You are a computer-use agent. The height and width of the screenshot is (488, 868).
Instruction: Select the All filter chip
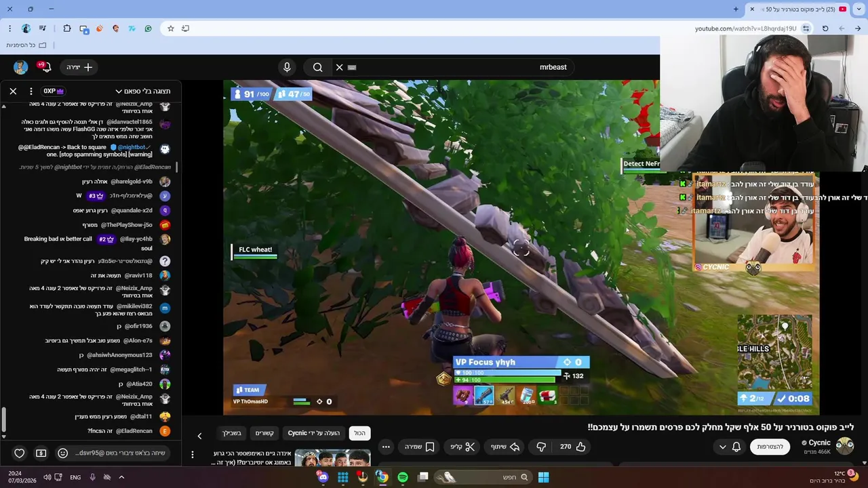coord(359,433)
